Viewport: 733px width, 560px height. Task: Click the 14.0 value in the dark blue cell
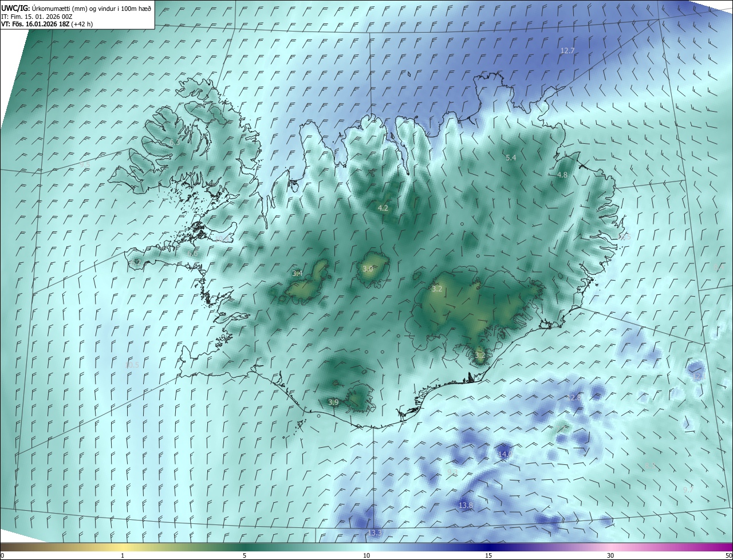click(506, 454)
